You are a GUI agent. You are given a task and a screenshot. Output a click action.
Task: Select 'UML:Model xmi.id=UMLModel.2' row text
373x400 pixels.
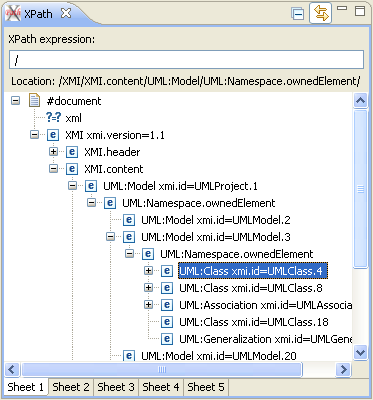point(216,220)
